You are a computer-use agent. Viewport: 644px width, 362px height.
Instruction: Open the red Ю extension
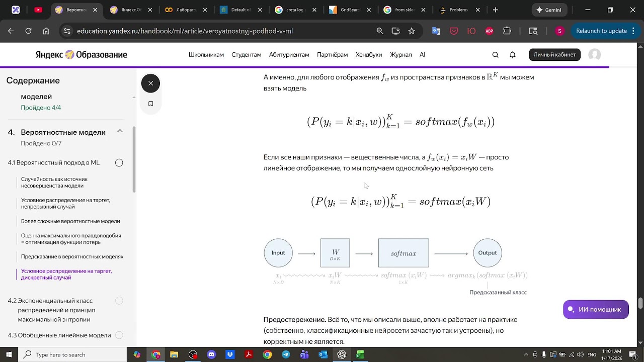(471, 31)
